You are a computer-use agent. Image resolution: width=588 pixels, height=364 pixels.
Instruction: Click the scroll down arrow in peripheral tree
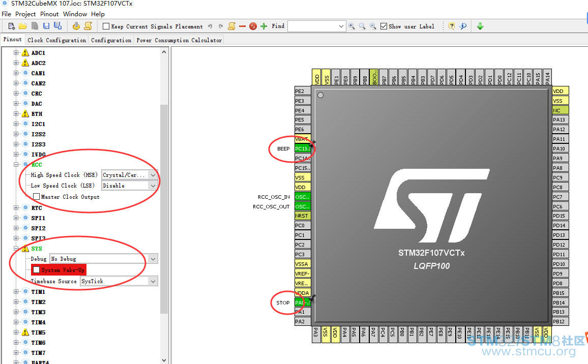tap(164, 360)
